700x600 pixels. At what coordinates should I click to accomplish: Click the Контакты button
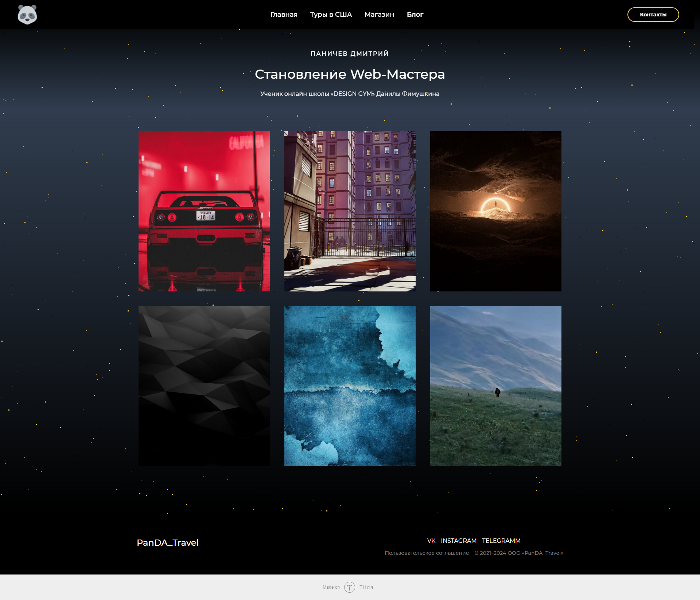pos(653,15)
